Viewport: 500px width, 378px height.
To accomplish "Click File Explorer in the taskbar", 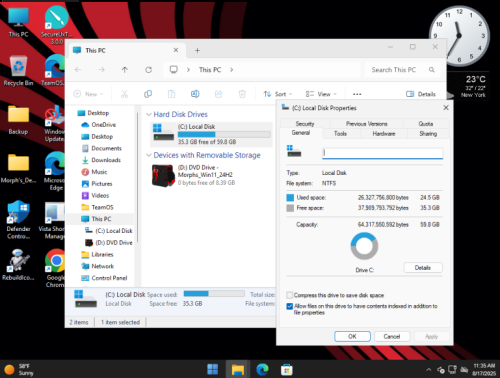I will pos(238,369).
